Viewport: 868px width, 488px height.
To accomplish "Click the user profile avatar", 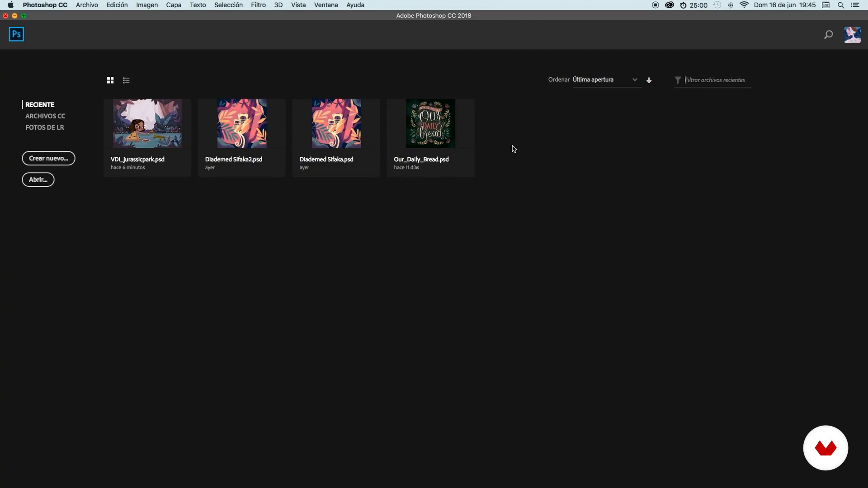I will pyautogui.click(x=852, y=35).
